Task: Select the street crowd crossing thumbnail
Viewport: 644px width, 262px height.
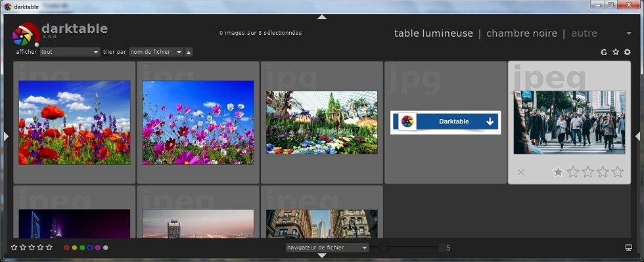Action: [x=569, y=122]
